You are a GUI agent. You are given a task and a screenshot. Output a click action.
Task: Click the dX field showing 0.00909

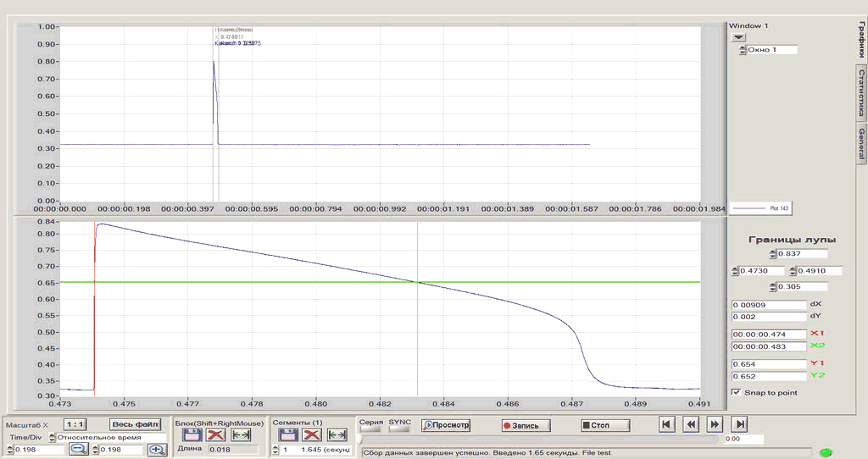769,305
